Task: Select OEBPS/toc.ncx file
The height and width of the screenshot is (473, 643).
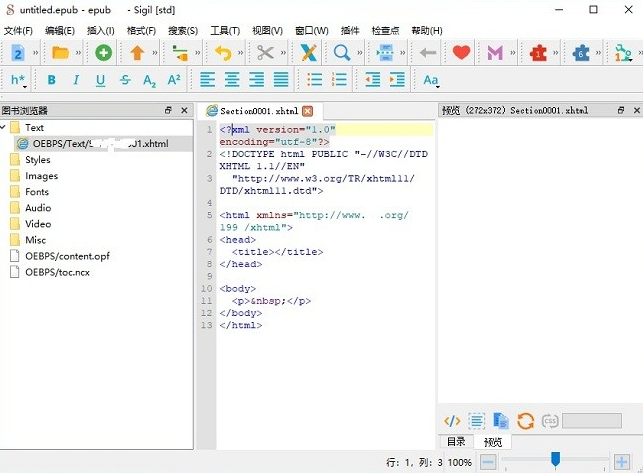Action: (x=57, y=272)
